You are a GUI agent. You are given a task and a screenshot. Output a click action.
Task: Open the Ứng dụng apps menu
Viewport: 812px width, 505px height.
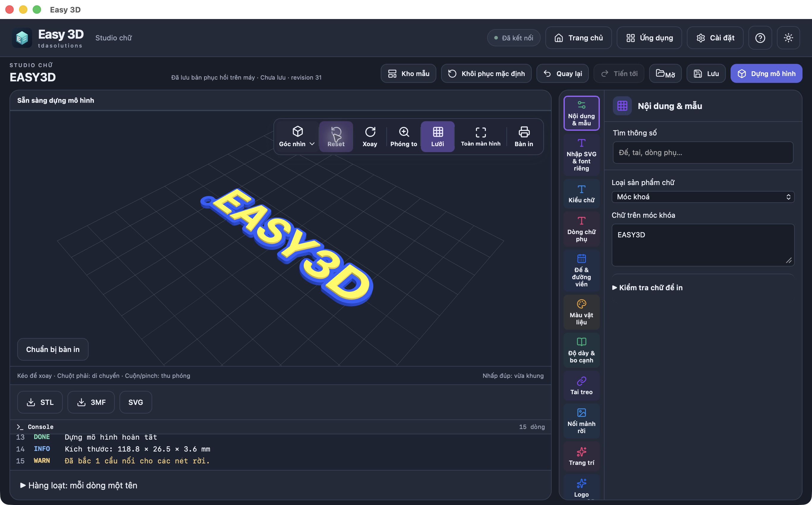point(649,38)
